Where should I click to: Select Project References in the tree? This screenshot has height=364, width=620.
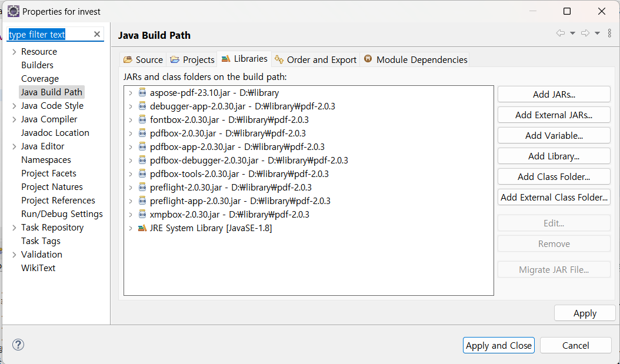click(58, 201)
